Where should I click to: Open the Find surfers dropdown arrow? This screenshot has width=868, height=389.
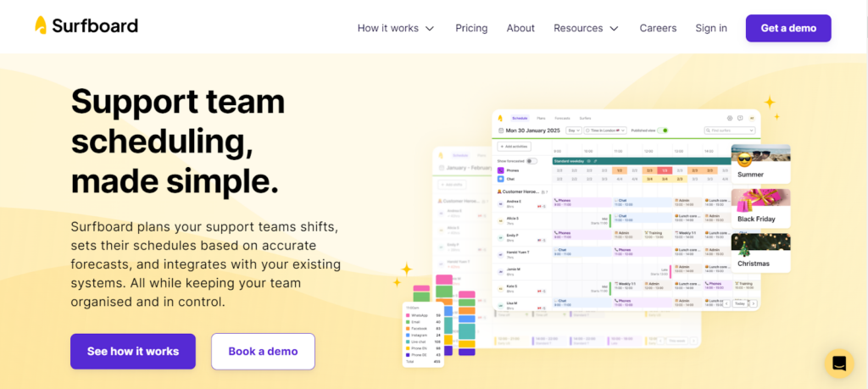pos(751,131)
